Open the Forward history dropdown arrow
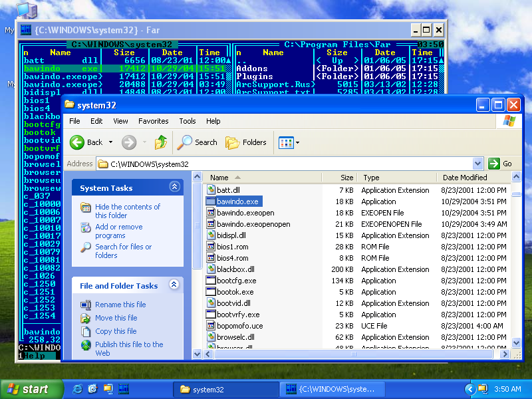The width and height of the screenshot is (532, 399). [144, 142]
